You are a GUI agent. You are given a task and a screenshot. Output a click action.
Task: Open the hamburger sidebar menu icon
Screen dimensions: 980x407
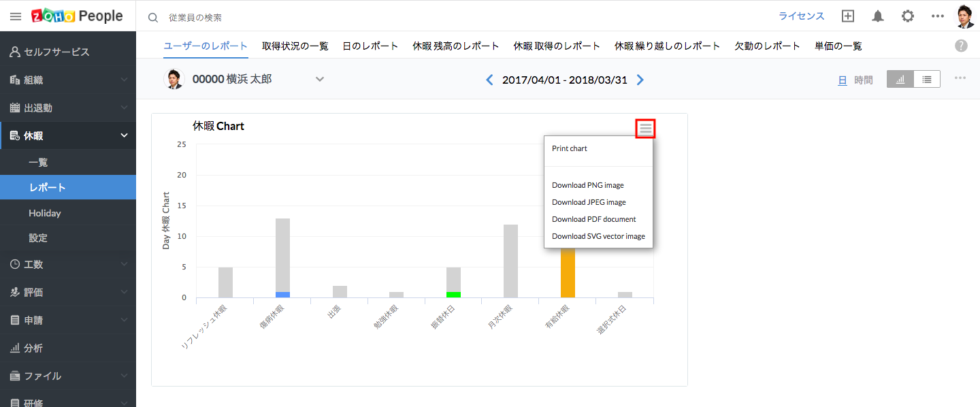[x=15, y=16]
